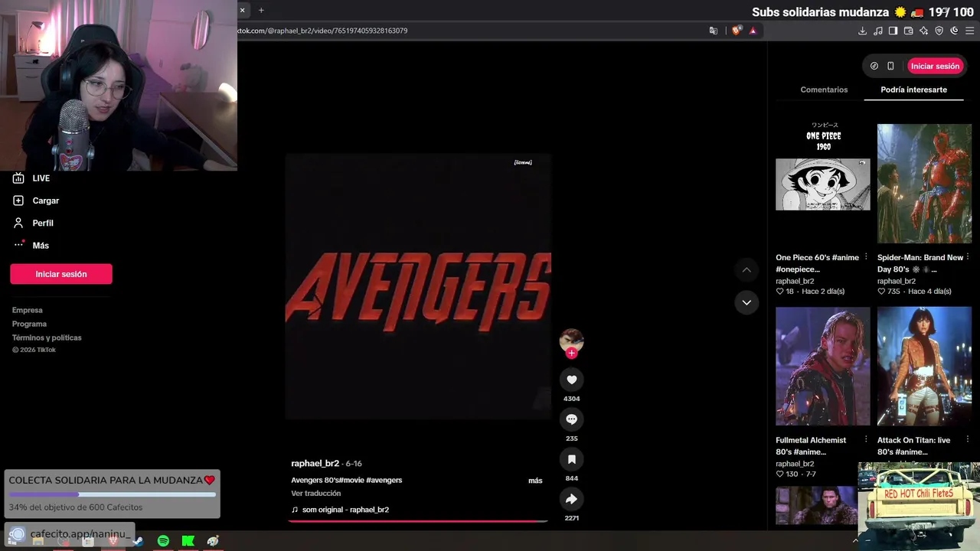Image resolution: width=980 pixels, height=551 pixels.
Task: Go to the previous video with up arrow
Action: tap(746, 270)
